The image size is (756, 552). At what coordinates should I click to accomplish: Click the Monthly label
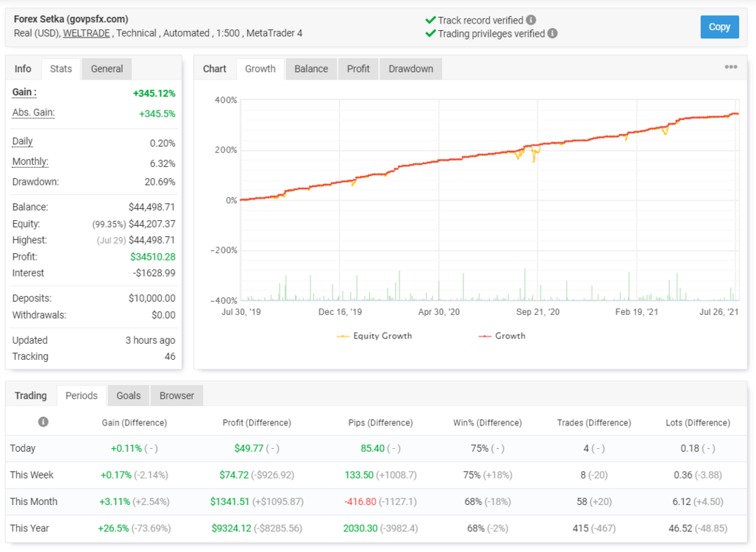[30, 162]
